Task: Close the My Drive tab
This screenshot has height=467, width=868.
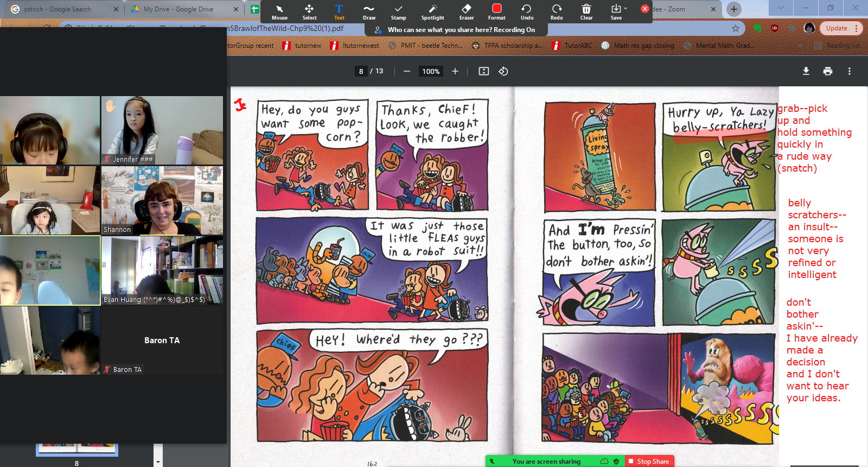Action: pos(236,9)
